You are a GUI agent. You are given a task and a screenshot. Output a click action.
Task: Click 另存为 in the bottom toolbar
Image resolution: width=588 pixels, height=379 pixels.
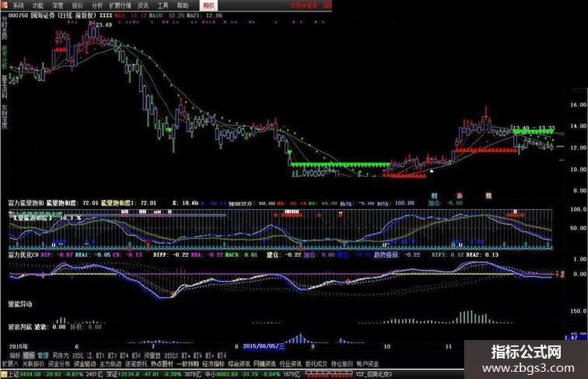tap(60, 355)
